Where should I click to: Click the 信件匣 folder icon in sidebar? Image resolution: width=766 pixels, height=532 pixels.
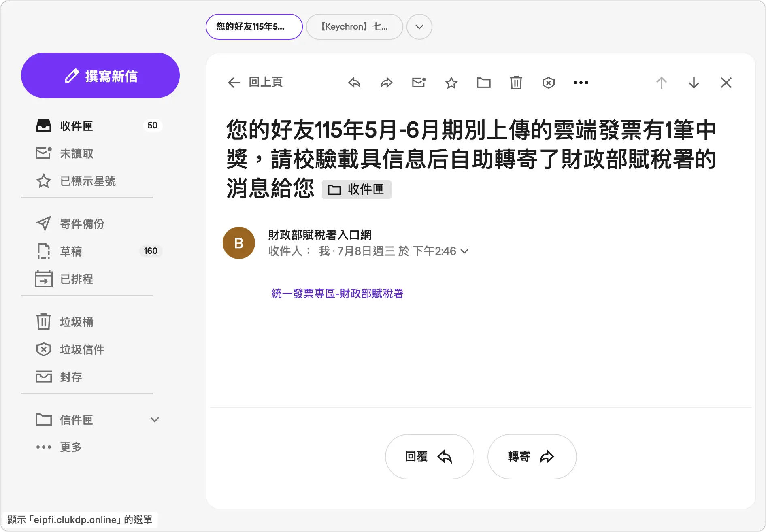[44, 419]
